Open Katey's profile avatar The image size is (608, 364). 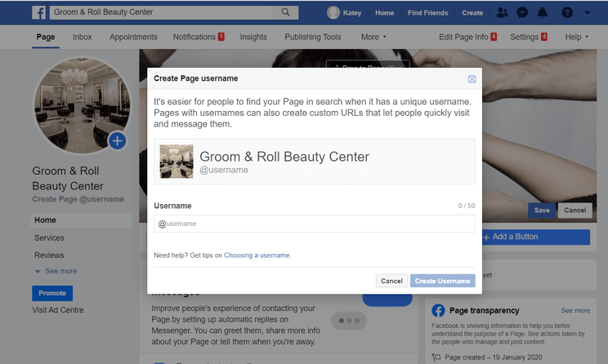coord(333,12)
